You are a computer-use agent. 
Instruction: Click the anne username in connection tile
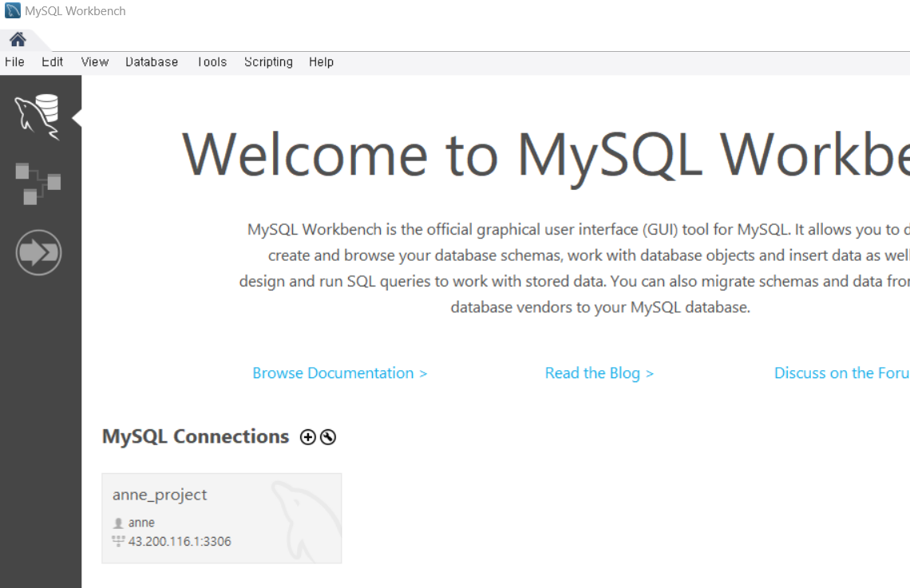(x=141, y=523)
